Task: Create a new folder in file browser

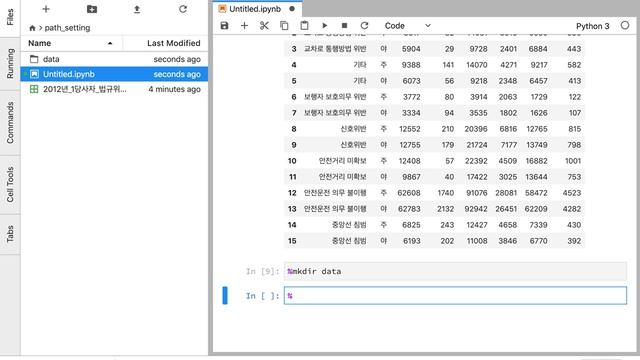Action: (92, 9)
